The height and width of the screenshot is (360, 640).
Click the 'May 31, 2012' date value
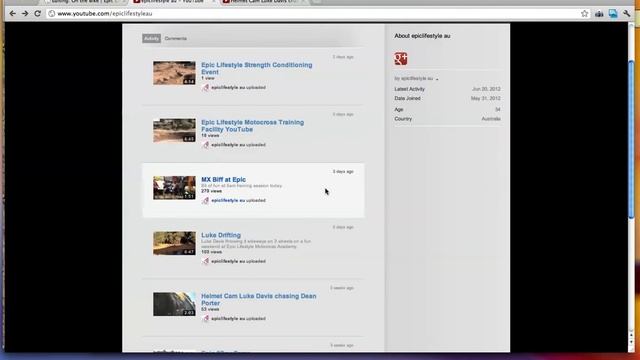486,98
